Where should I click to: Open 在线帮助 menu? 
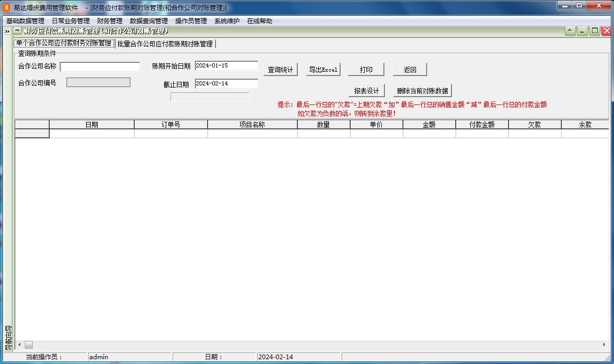(x=259, y=21)
